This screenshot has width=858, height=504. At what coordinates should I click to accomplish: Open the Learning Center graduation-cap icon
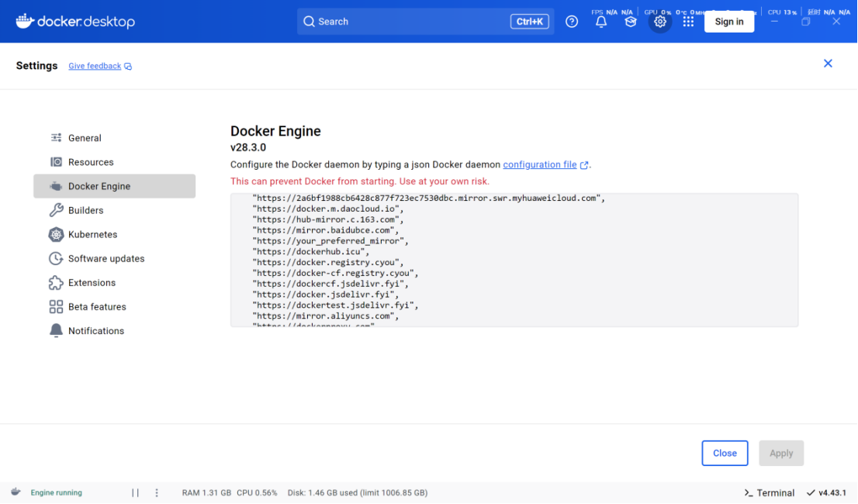630,21
